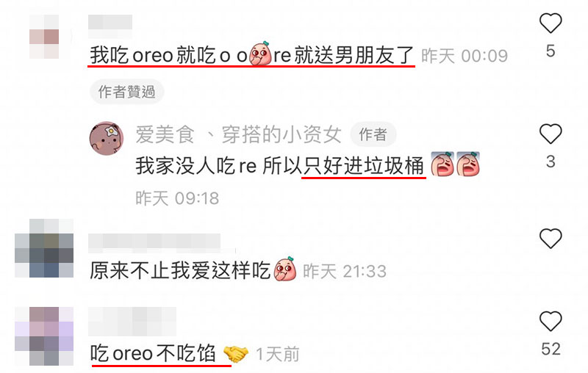Tap the comment text 吃oreo不吃馅
The height and width of the screenshot is (373, 588).
click(153, 353)
